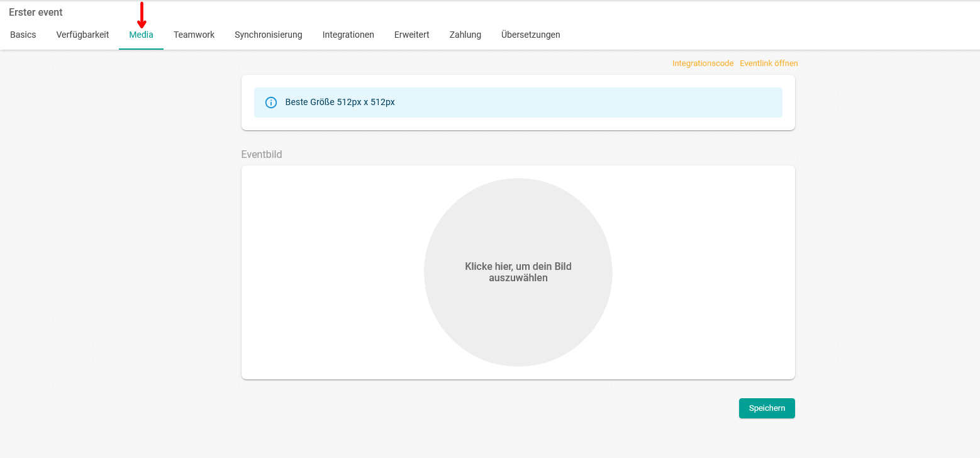This screenshot has width=980, height=458.
Task: Switch to the Erweitert tab
Action: pyautogui.click(x=412, y=35)
